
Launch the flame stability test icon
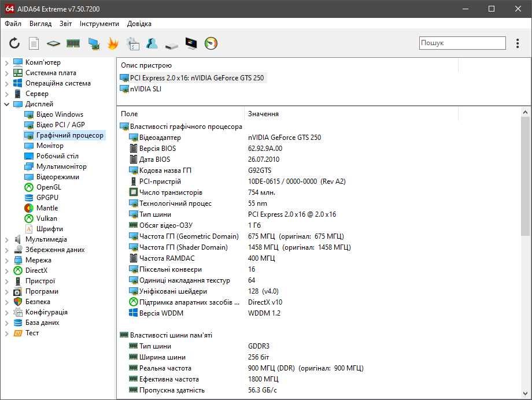tap(113, 43)
